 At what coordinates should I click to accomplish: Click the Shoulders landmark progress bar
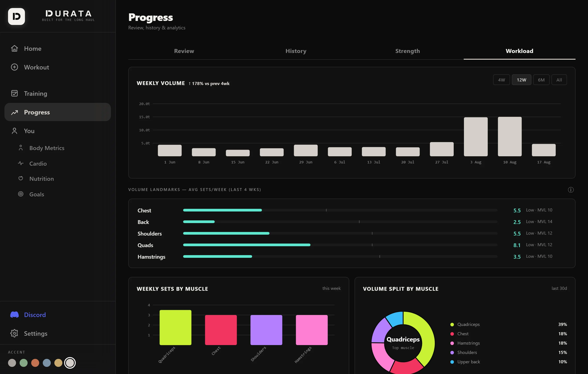pos(340,233)
